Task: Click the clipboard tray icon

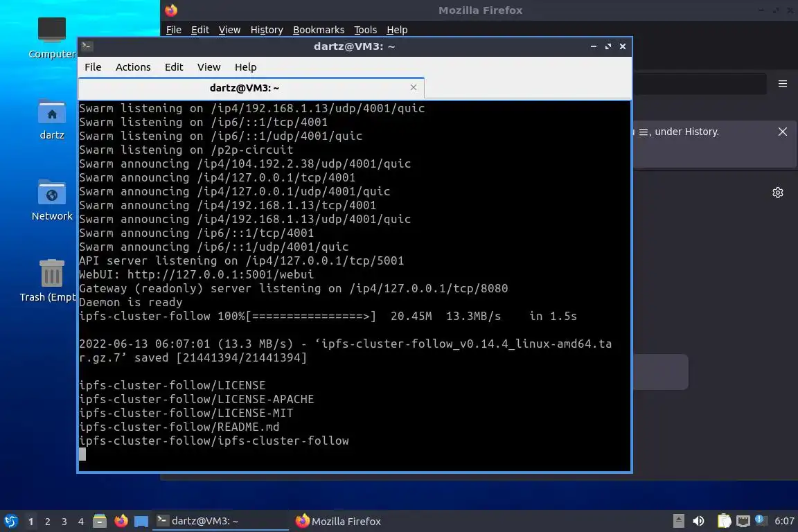Action: pos(724,521)
